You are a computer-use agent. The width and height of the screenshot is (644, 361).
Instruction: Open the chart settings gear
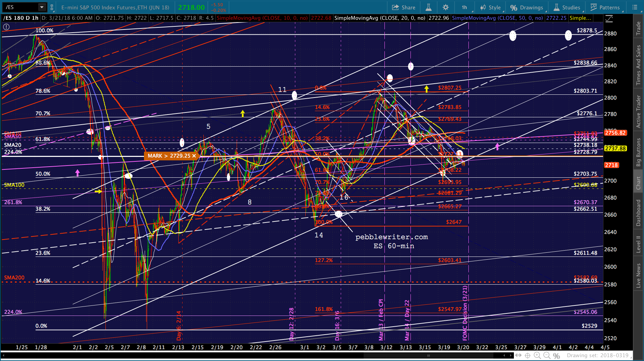[x=446, y=7]
